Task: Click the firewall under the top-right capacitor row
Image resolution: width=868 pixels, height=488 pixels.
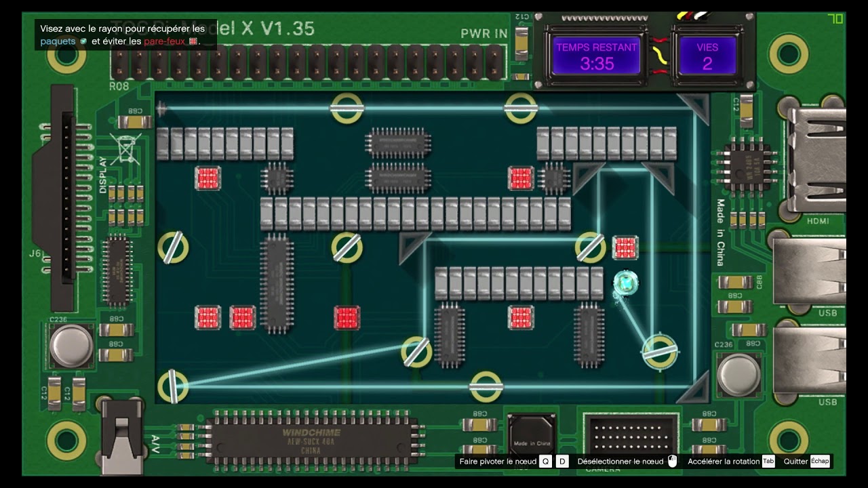Action: tap(521, 178)
